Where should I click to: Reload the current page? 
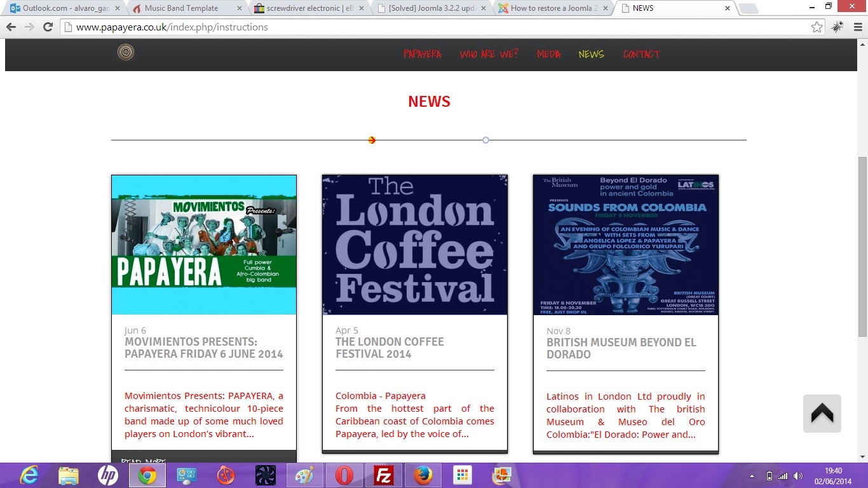[x=48, y=27]
